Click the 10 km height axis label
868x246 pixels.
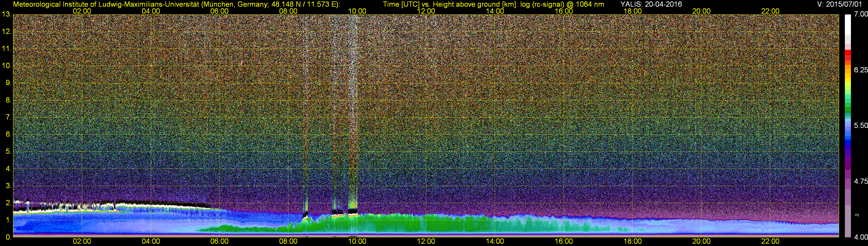tap(6, 66)
